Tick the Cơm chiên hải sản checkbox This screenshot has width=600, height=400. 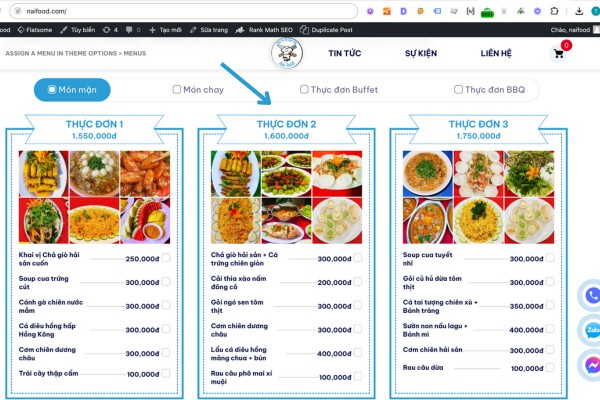(550, 349)
